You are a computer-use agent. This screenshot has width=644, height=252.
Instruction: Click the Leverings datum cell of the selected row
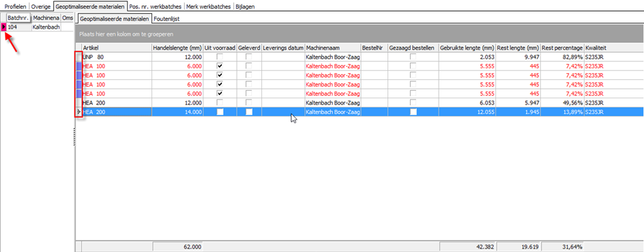tap(283, 112)
